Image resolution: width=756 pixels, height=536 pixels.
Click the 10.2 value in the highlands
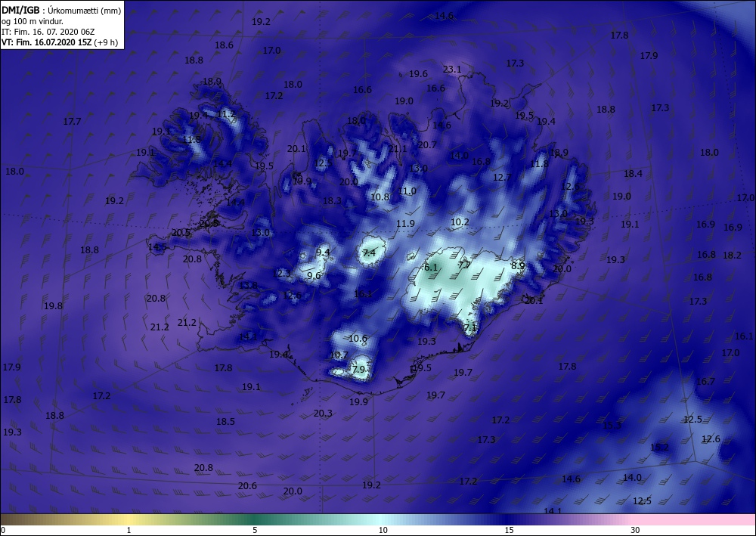pyautogui.click(x=460, y=222)
